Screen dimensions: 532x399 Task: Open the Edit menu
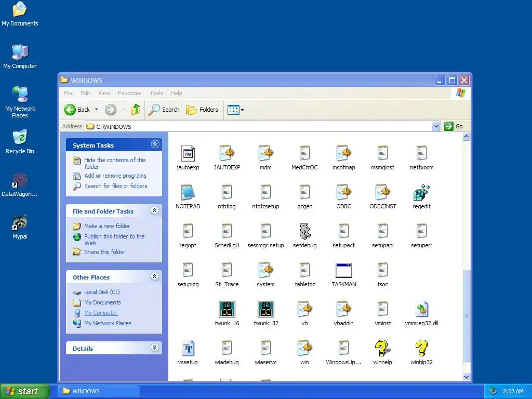point(85,93)
